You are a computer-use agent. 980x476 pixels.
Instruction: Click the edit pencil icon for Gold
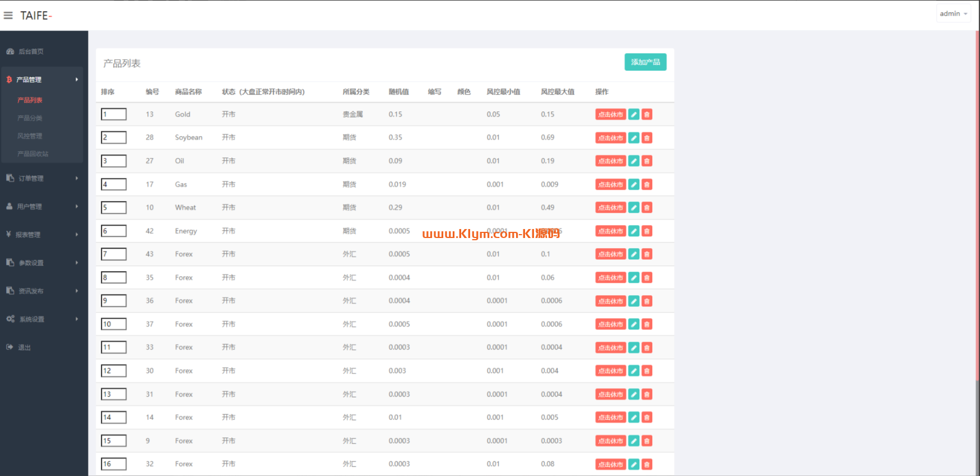tap(634, 115)
